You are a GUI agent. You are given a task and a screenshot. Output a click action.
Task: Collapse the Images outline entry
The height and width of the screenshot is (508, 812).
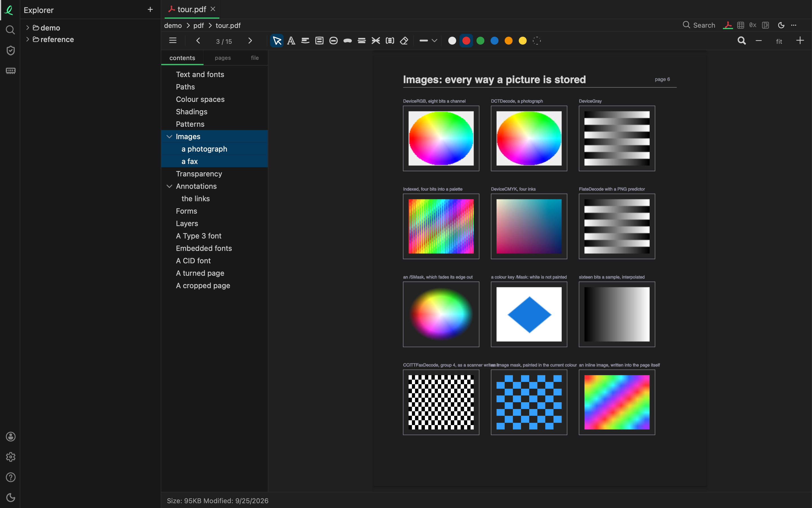click(169, 136)
